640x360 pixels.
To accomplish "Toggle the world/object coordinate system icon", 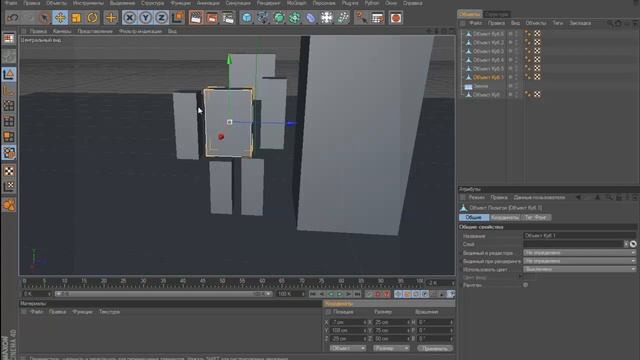I will (178, 18).
